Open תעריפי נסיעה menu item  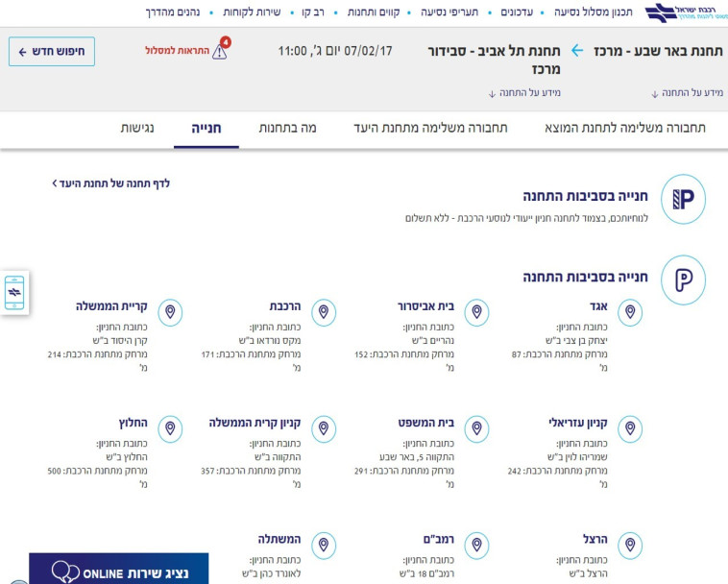point(449,12)
